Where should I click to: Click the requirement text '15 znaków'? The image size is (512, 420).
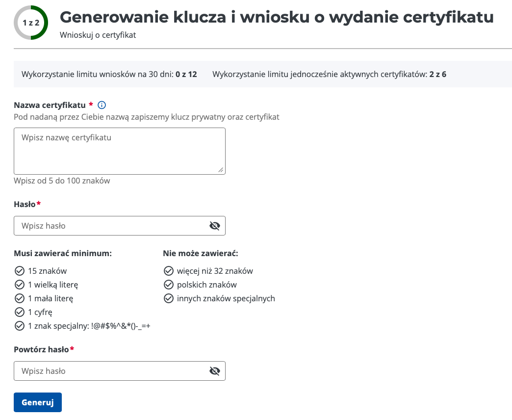(48, 271)
